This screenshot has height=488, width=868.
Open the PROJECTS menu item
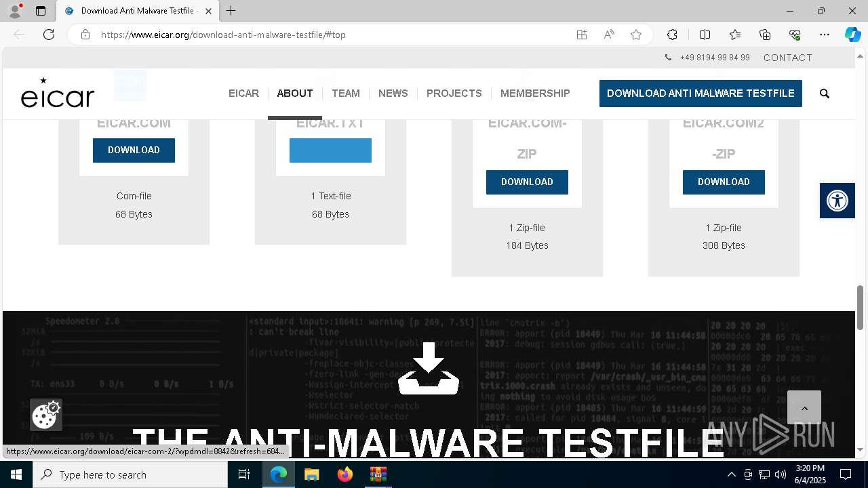click(x=454, y=94)
